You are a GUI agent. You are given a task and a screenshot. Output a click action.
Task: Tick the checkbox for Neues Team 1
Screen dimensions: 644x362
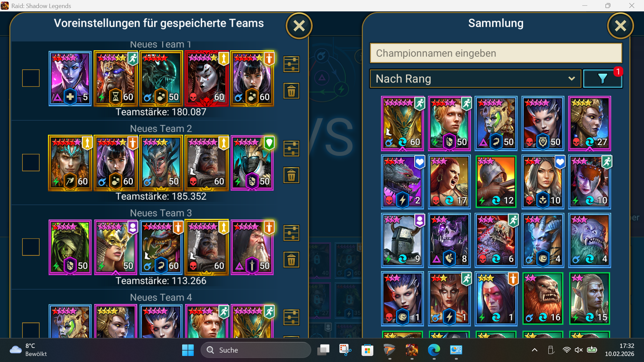click(x=31, y=78)
